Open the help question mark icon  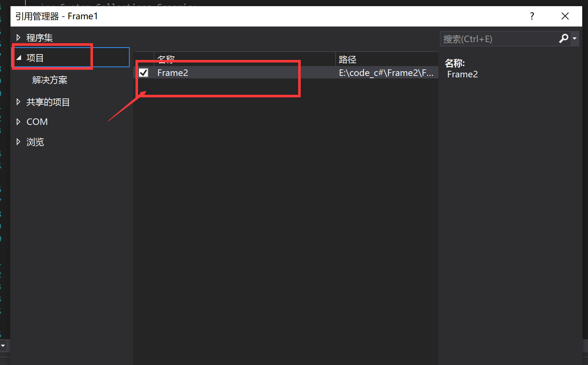[x=532, y=16]
